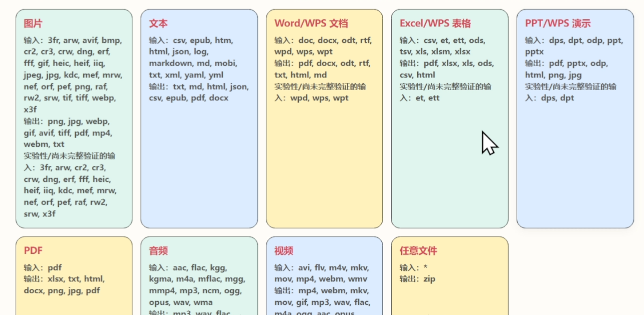Select the "输出: xlsx, txt, html," line
644x315 pixels.
(64, 279)
